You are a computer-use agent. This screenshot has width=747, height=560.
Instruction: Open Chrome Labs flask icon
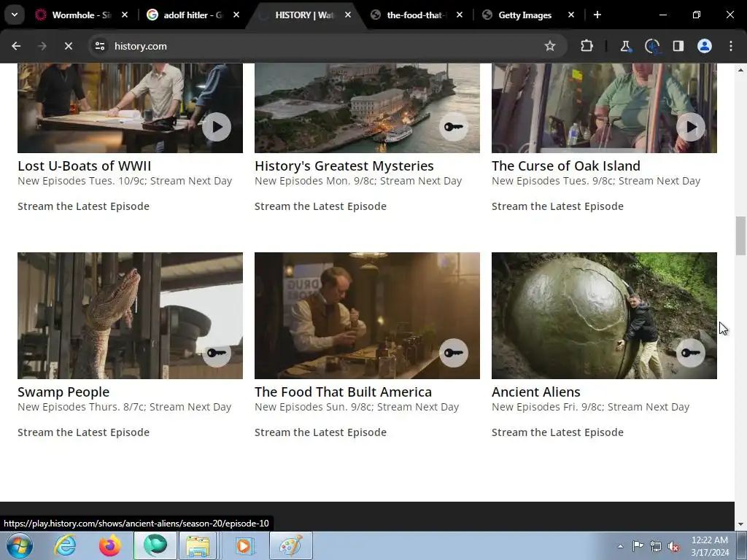coord(625,46)
